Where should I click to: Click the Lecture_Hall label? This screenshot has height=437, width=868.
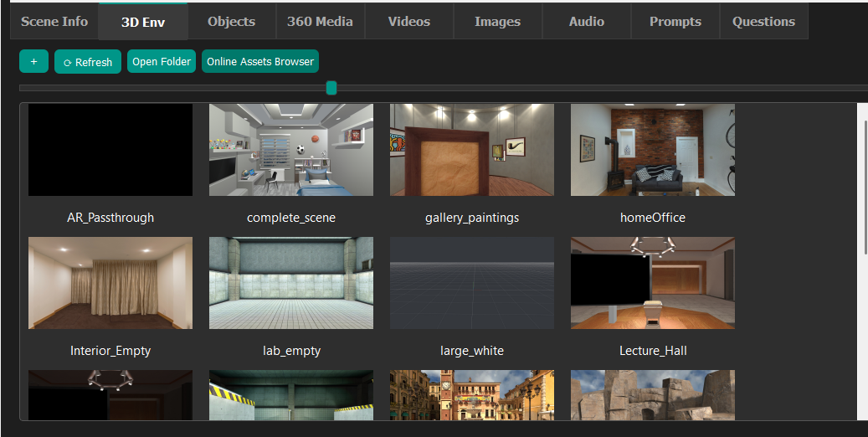653,351
